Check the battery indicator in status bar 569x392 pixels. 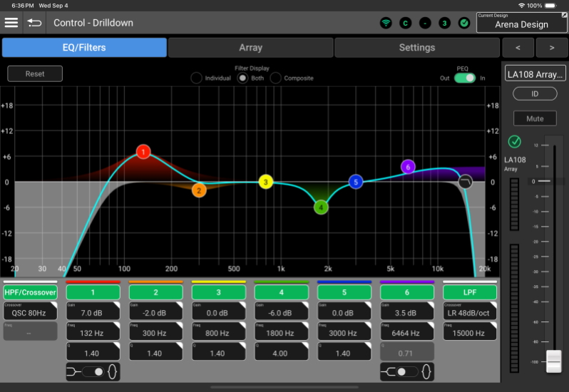[x=550, y=6]
